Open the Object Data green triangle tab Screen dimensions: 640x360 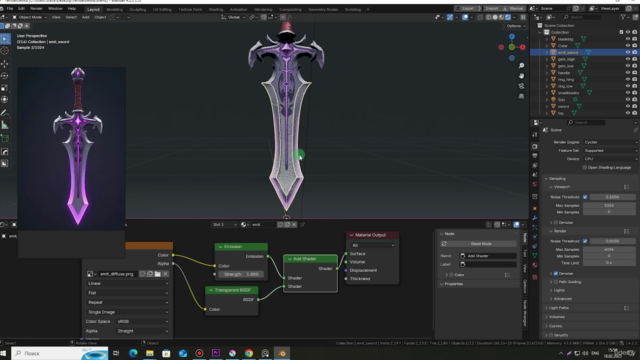535,256
